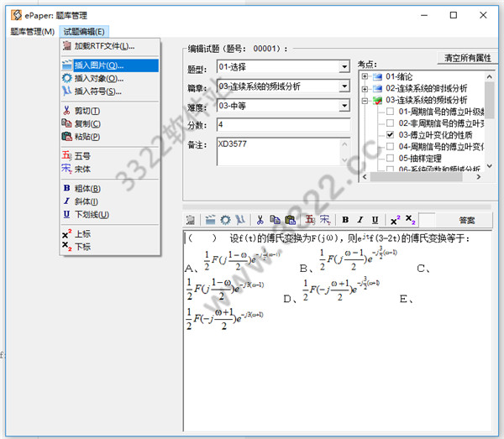
Task: Click the tree panel scroll up arrow
Action: 489,76
